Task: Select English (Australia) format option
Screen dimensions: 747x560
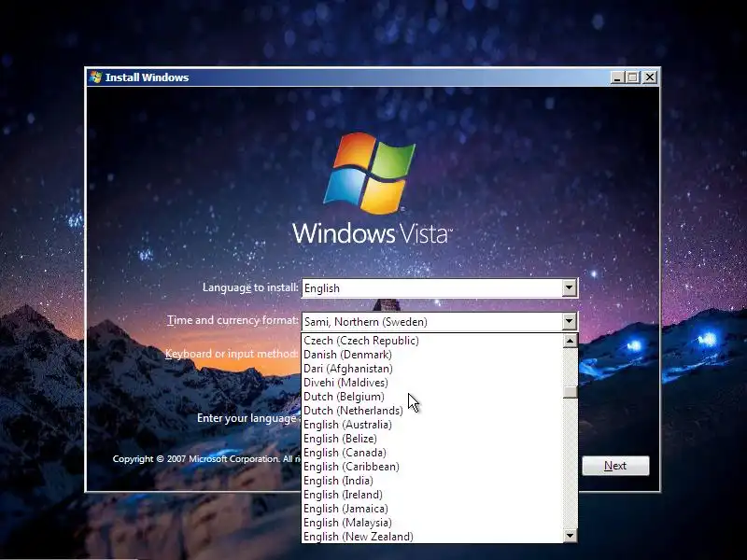Action: click(x=432, y=425)
